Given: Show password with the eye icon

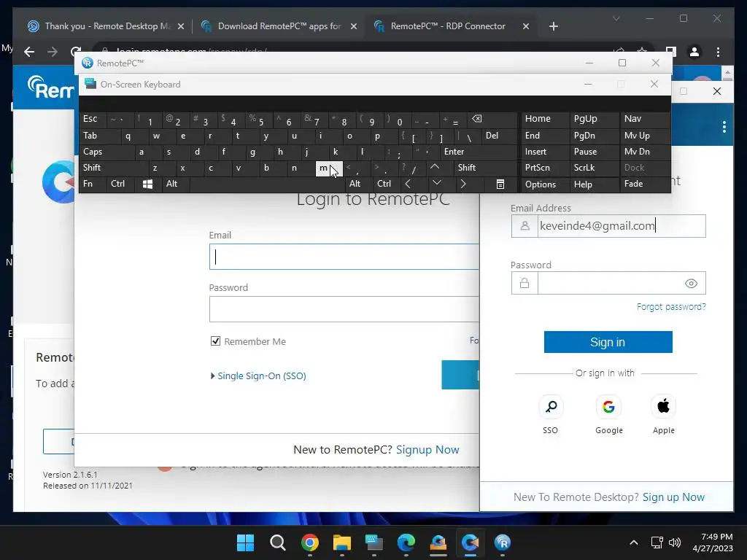Looking at the screenshot, I should pos(691,284).
